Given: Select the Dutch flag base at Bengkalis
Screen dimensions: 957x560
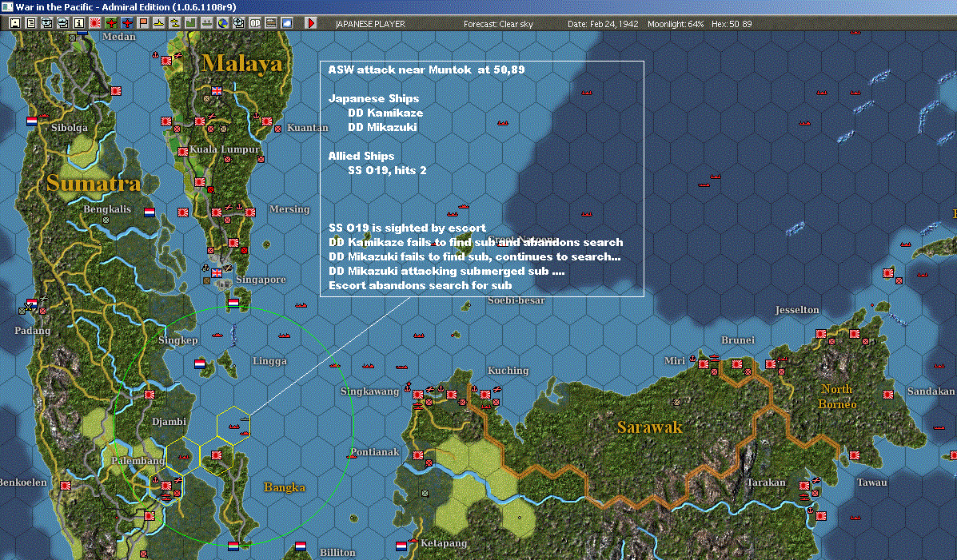Looking at the screenshot, I should point(149,212).
